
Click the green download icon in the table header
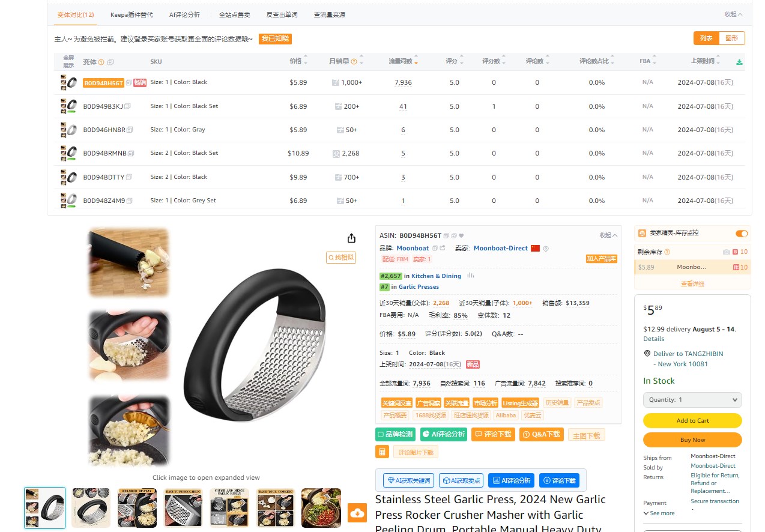pos(739,62)
